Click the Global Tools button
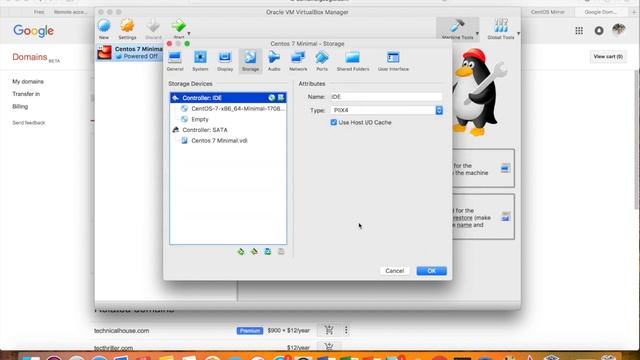The height and width of the screenshot is (360, 640). [x=501, y=29]
